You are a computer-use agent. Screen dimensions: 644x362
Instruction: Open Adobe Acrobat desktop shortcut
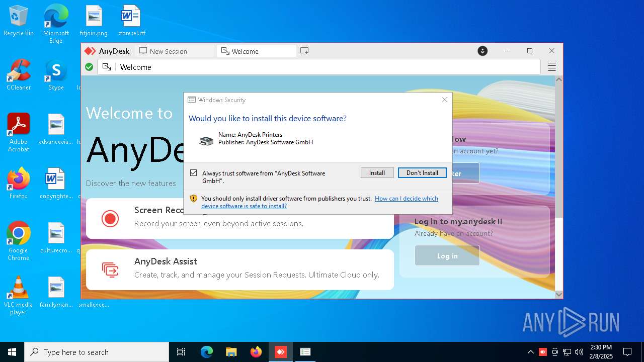coord(19,133)
